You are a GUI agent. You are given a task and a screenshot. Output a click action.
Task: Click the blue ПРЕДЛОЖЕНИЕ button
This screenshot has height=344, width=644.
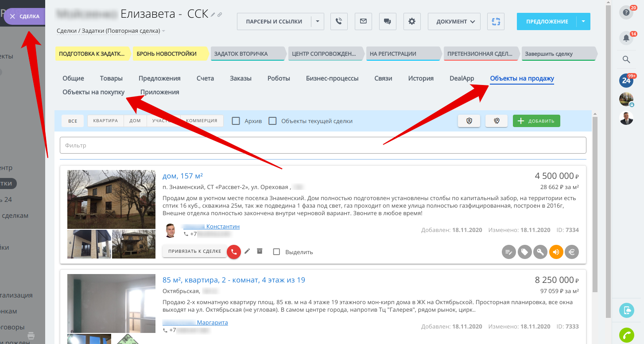click(x=547, y=21)
